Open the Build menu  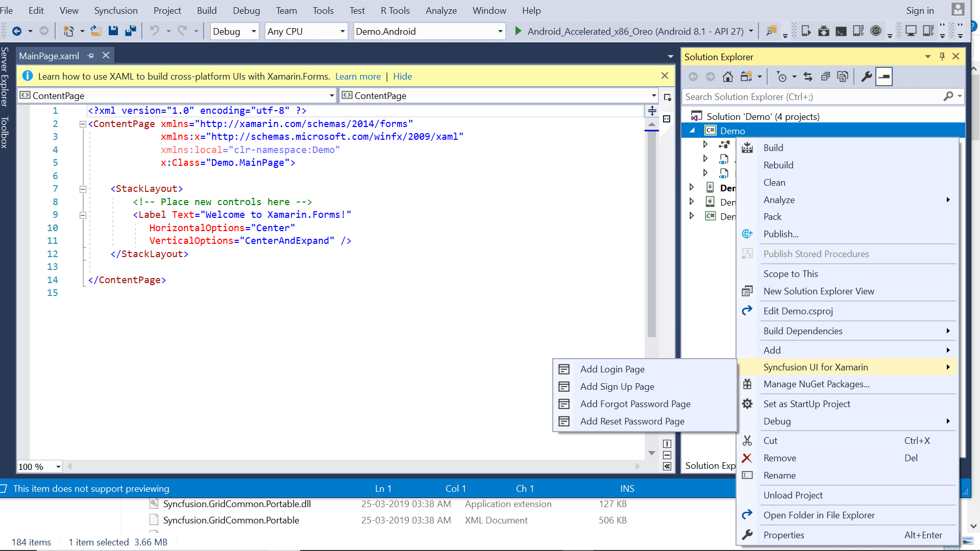coord(207,10)
